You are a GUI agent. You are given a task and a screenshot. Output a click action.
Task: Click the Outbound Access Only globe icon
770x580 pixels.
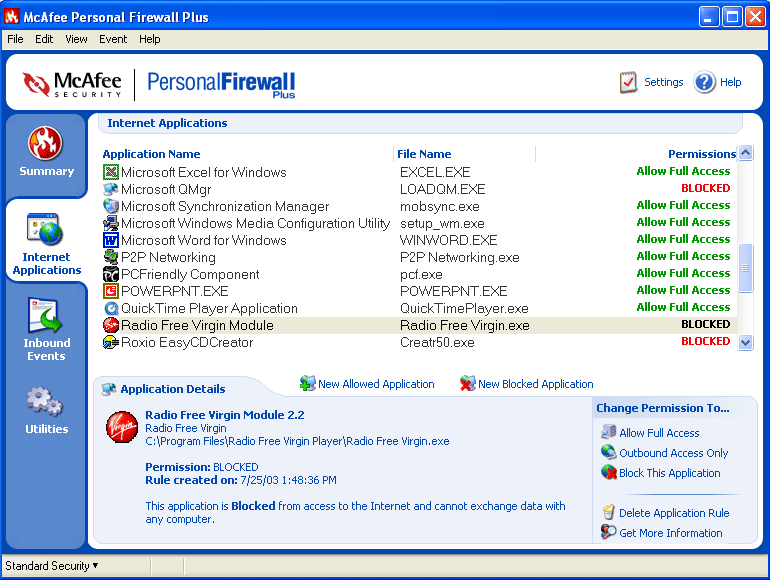click(608, 452)
